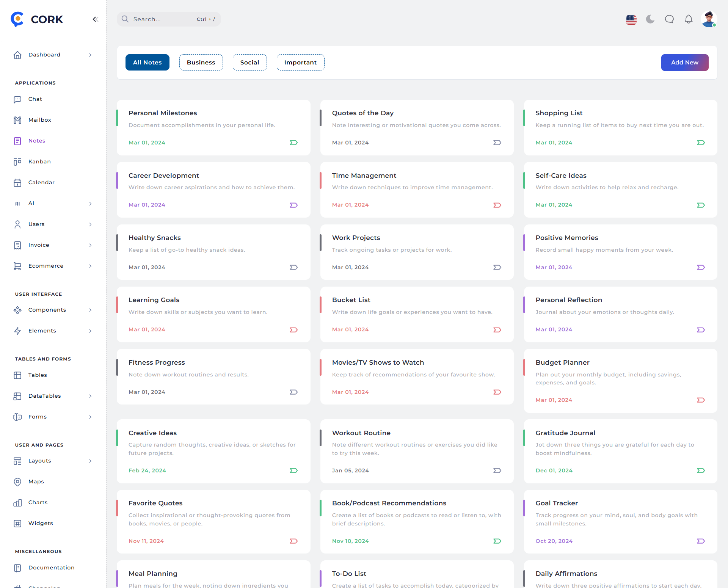
Task: Open Mailbox from the sidebar
Action: 39,120
